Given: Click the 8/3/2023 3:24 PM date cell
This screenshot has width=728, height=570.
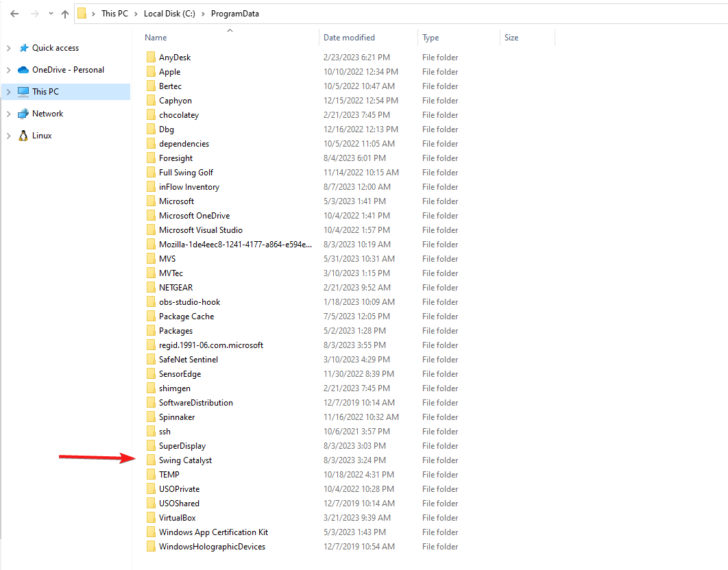Looking at the screenshot, I should pos(354,460).
